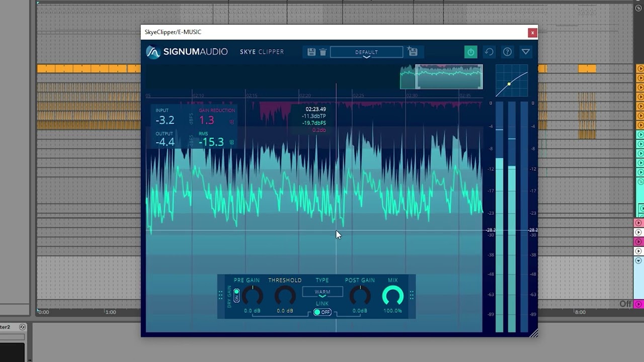Click the 02:30 timeline label
The height and width of the screenshot is (362, 644).
click(x=412, y=96)
